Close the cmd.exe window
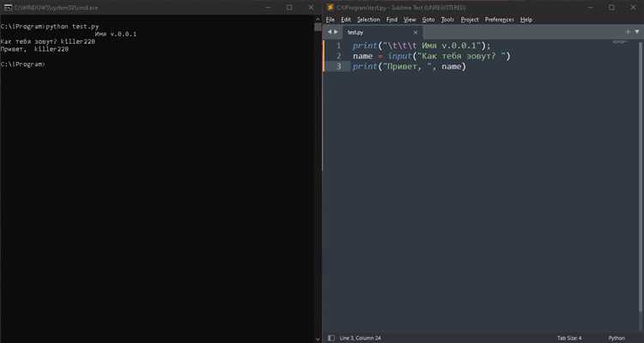 (x=311, y=8)
